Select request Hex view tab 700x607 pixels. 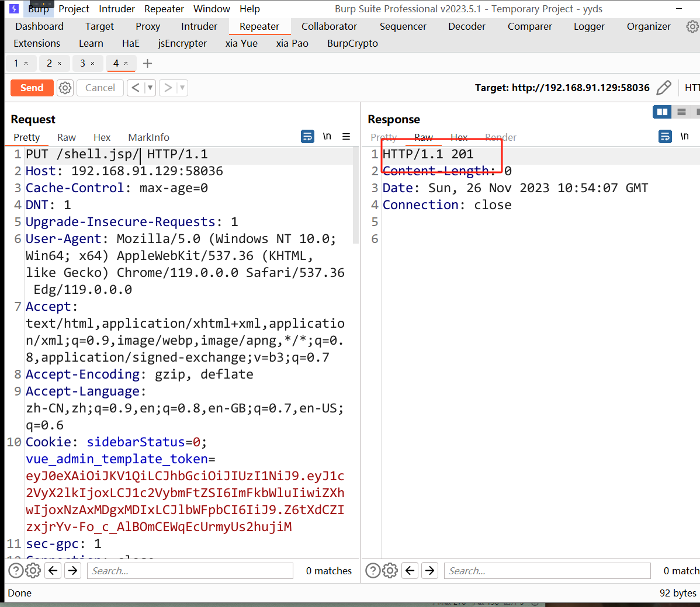(102, 137)
